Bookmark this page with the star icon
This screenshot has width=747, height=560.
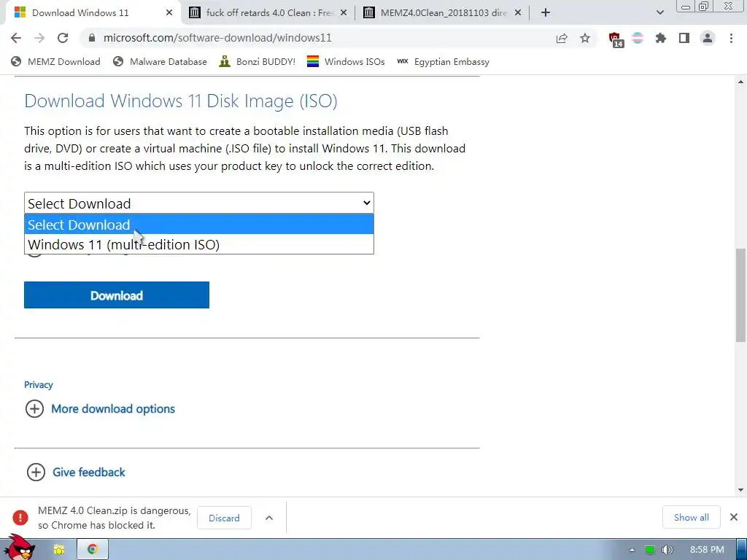(x=585, y=38)
